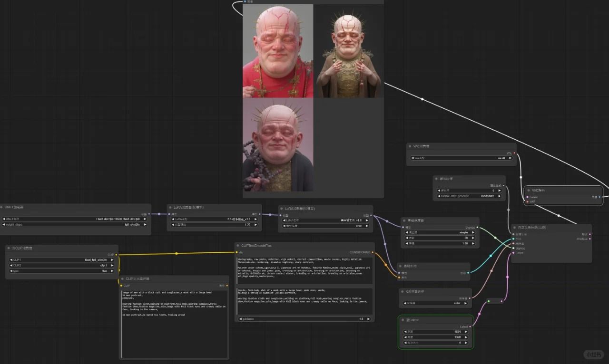Click the Sigmas input socket on the custom sampler node
The image size is (609, 364).
[512, 248]
